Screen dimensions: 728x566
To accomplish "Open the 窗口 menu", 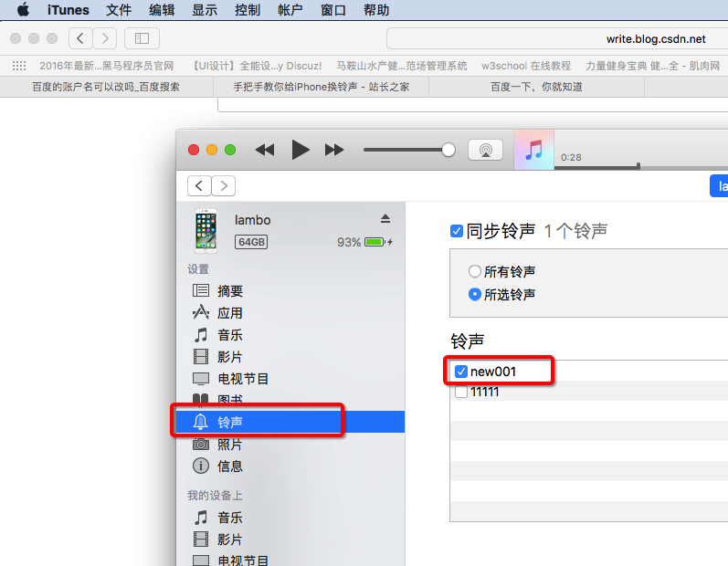I will pos(333,10).
